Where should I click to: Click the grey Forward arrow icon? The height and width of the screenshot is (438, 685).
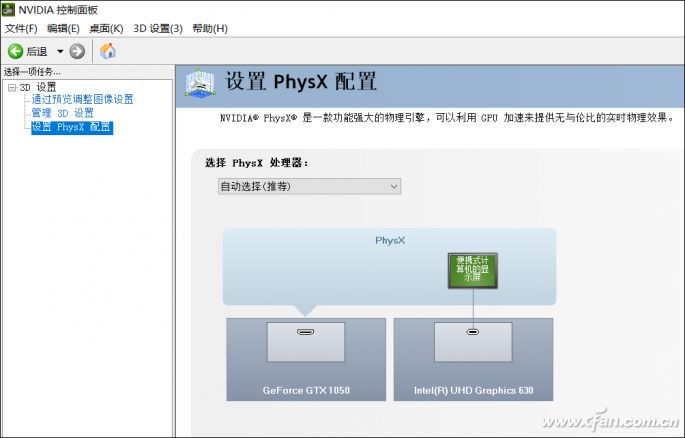pyautogui.click(x=77, y=52)
